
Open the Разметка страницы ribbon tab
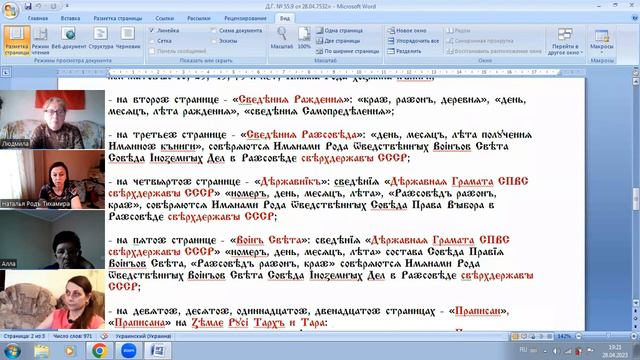pyautogui.click(x=118, y=18)
